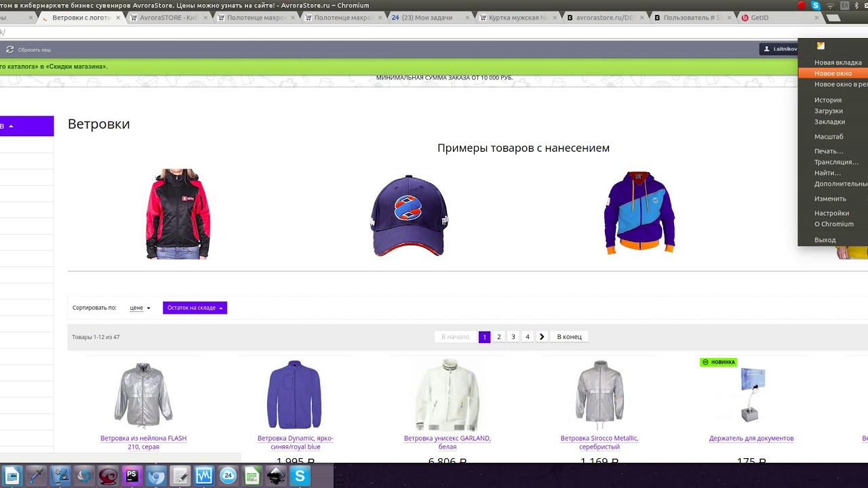This screenshot has width=868, height=488.
Task: Open the LibreOffice Calc spreadsheet dock icon
Action: (x=252, y=476)
